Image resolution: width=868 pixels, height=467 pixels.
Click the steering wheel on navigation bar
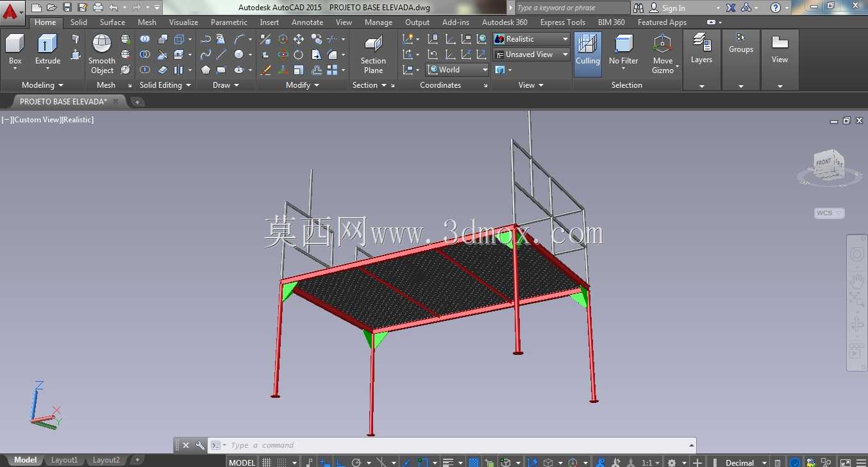856,255
